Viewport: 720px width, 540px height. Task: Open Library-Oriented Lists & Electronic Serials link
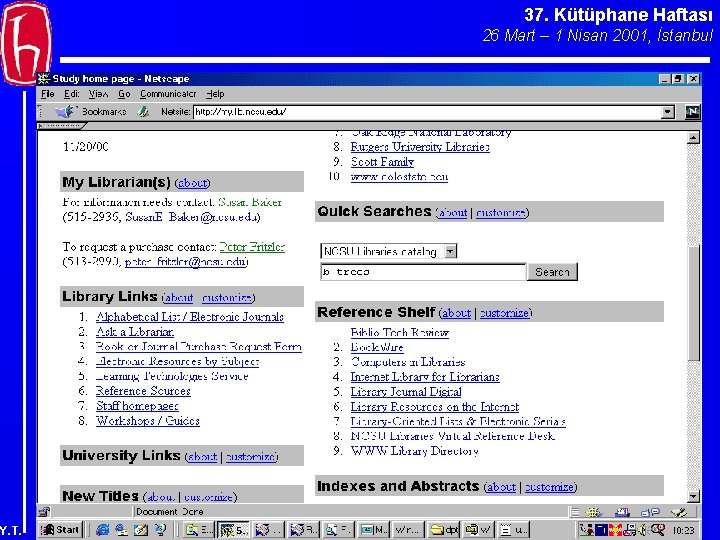(x=458, y=422)
